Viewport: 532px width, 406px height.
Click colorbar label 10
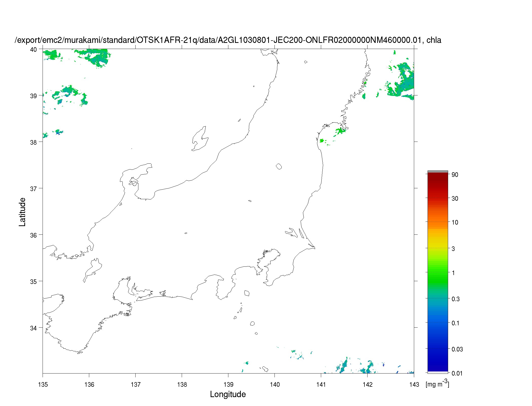coord(455,222)
